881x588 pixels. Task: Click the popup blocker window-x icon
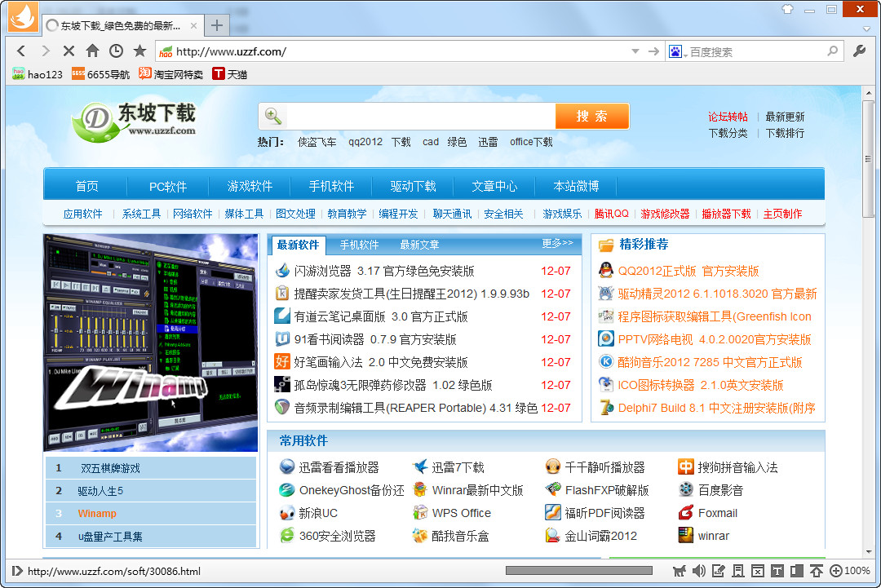(x=757, y=571)
